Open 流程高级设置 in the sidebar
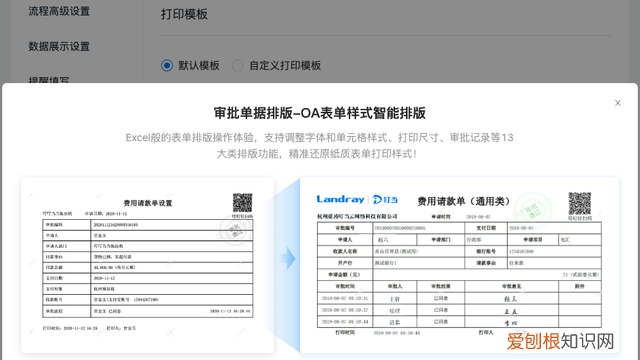The height and width of the screenshot is (360, 640). (x=59, y=11)
